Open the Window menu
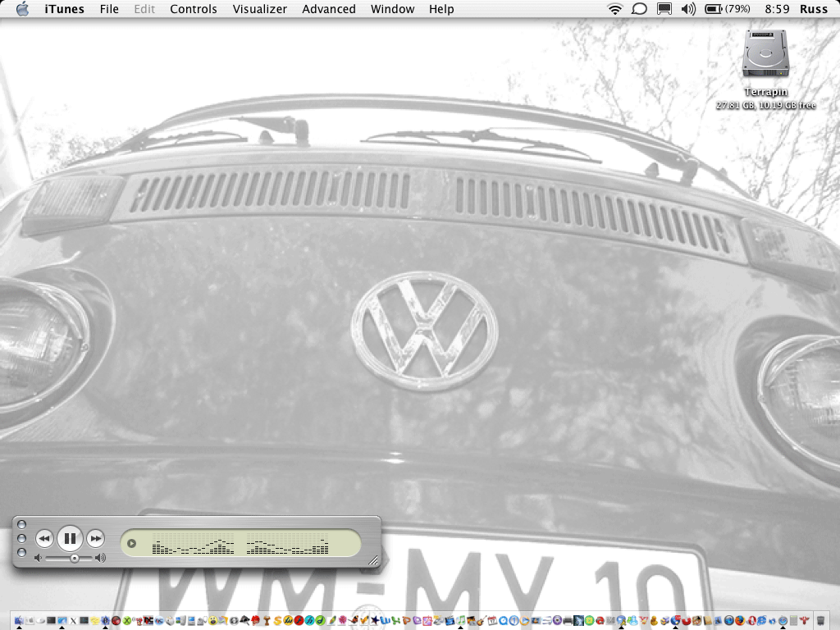The image size is (840, 630). (x=393, y=9)
